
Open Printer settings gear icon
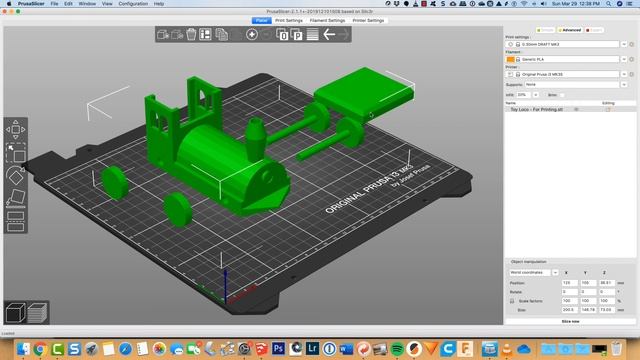coord(631,74)
